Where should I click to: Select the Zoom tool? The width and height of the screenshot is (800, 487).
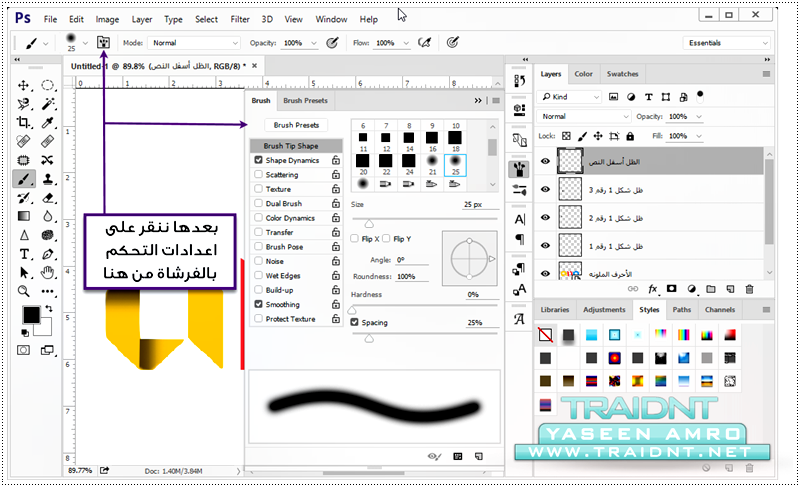(23, 291)
